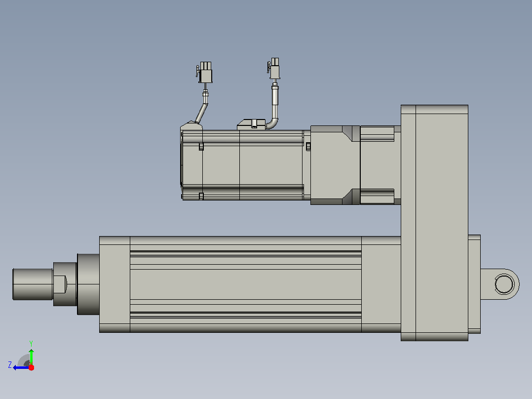Select the round front bearing collar
This screenshot has height=399, width=532.
point(88,284)
